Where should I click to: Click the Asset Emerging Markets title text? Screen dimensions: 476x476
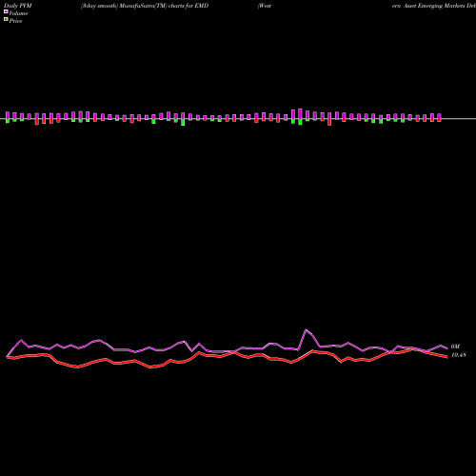pyautogui.click(x=434, y=6)
